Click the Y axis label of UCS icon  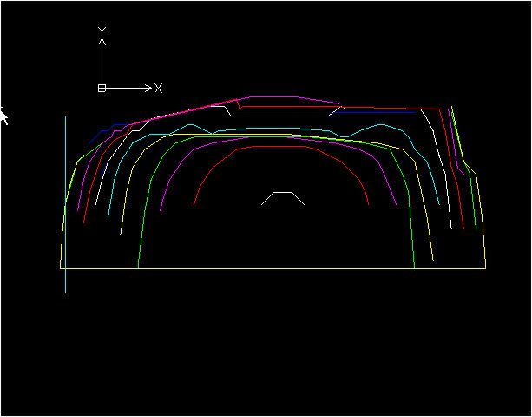[x=102, y=31]
